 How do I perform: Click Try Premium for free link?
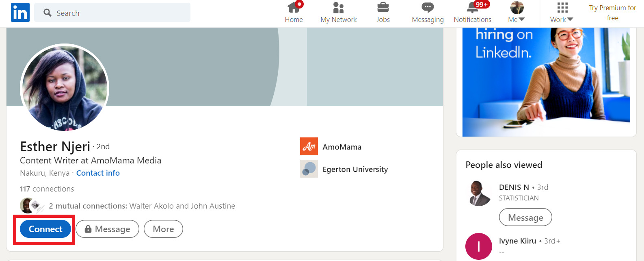(612, 13)
